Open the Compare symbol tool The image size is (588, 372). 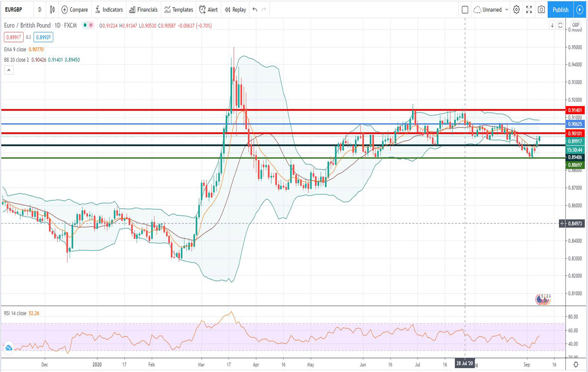[75, 10]
